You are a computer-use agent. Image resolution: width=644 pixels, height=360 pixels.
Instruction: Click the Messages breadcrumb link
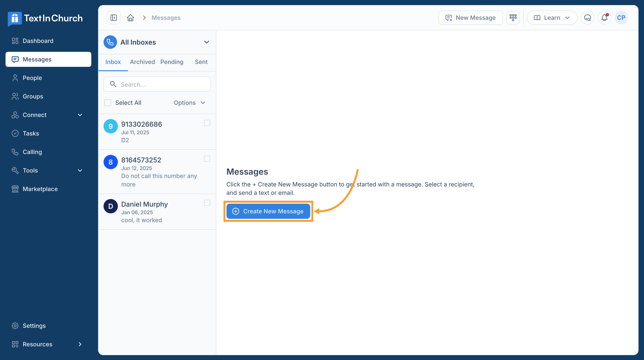[166, 18]
